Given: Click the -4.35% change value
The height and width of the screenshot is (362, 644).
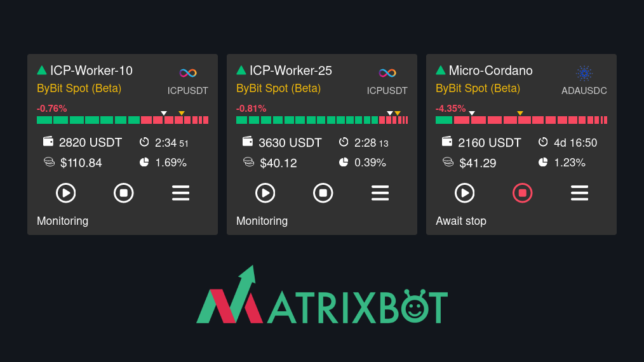Looking at the screenshot, I should coord(450,109).
